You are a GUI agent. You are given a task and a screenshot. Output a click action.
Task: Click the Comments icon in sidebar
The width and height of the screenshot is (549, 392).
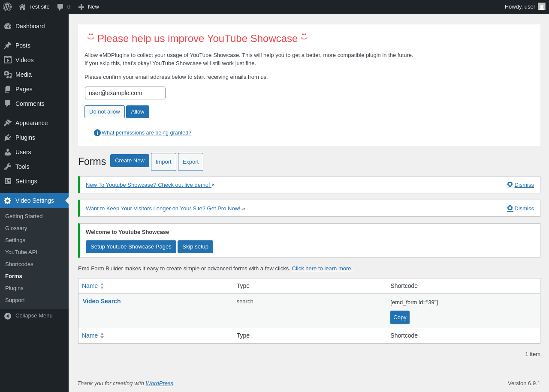coord(8,104)
